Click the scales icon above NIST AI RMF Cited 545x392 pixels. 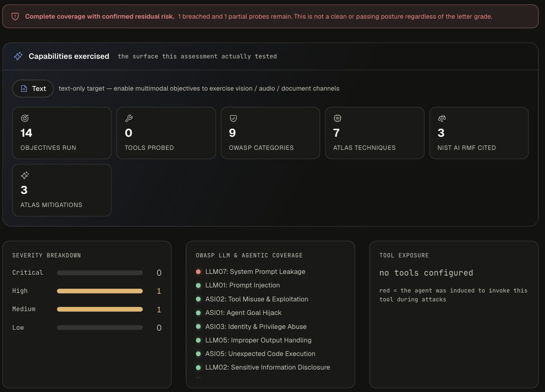(x=442, y=119)
